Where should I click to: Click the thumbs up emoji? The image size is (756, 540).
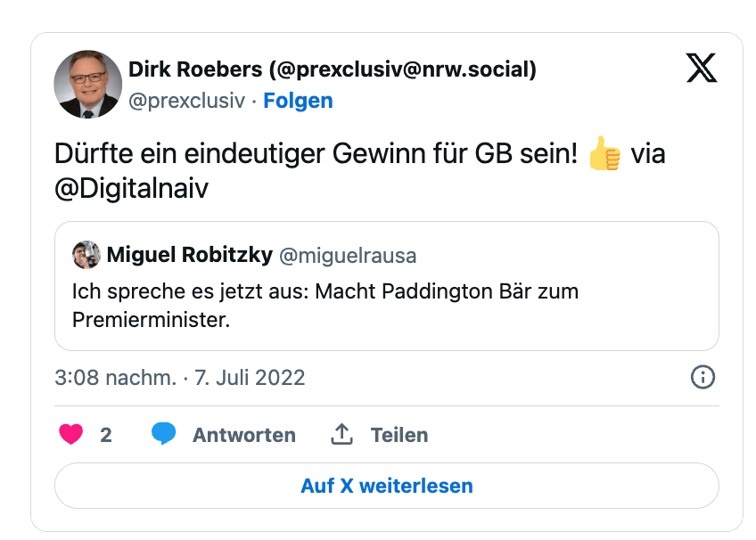coord(604,154)
